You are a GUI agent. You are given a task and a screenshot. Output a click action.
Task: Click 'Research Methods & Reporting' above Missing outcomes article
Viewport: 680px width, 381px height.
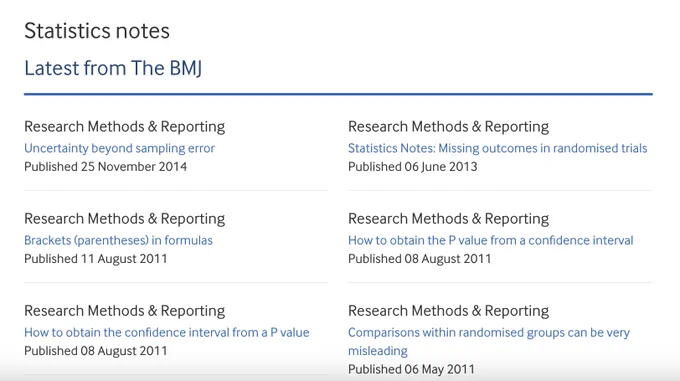point(448,127)
